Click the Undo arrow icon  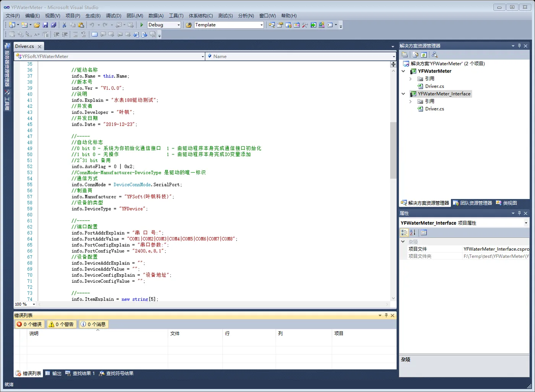92,25
